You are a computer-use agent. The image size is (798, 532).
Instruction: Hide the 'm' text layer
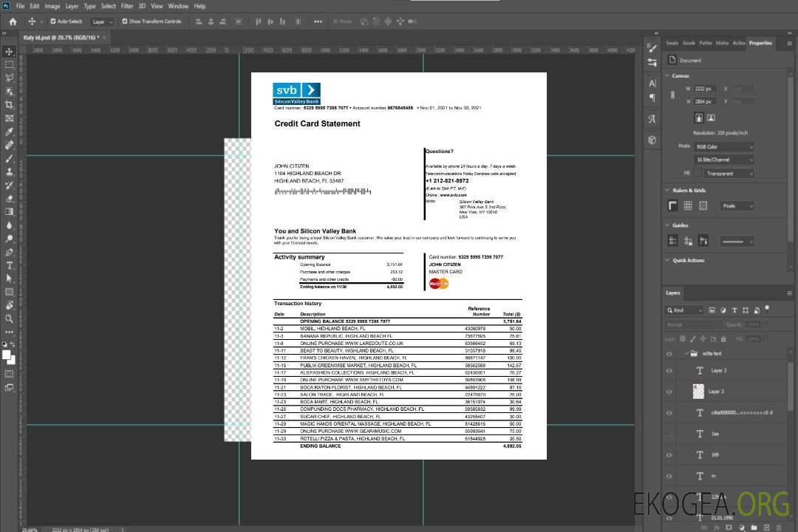pos(669,476)
